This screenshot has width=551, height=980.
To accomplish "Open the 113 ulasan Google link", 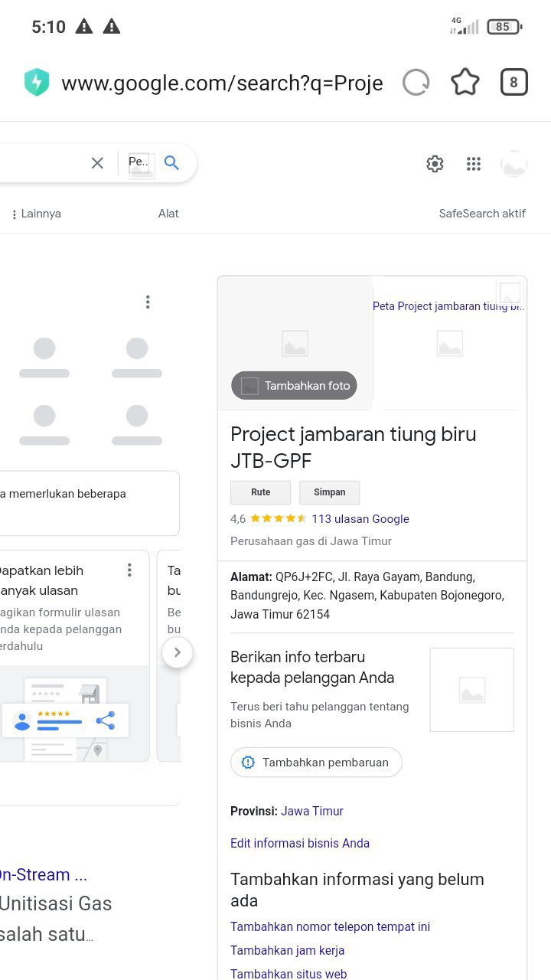I will 360,519.
